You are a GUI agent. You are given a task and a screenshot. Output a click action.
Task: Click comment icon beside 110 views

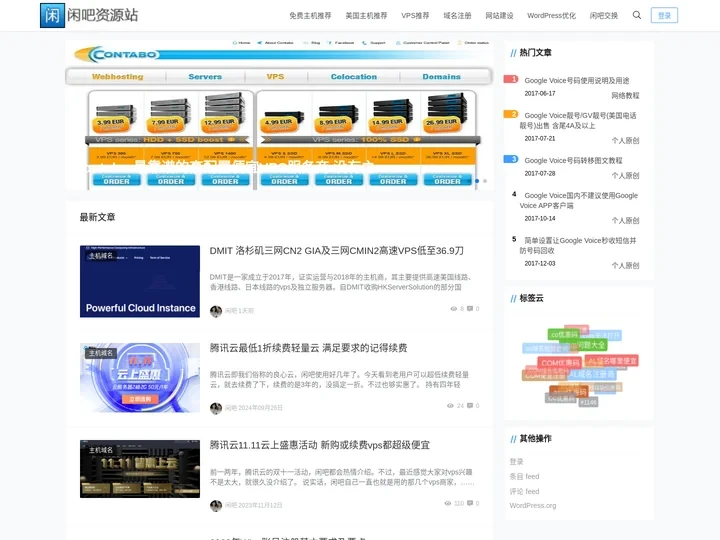coord(470,503)
